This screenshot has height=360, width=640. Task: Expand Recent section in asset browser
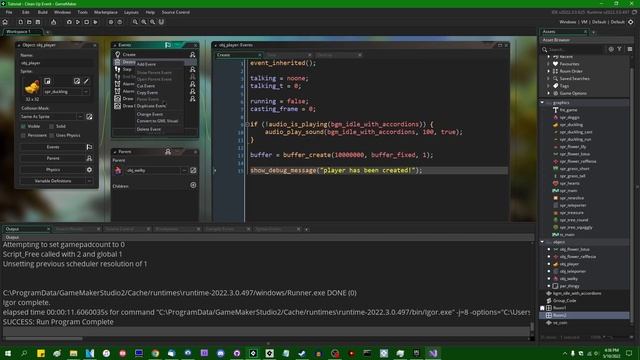point(549,57)
